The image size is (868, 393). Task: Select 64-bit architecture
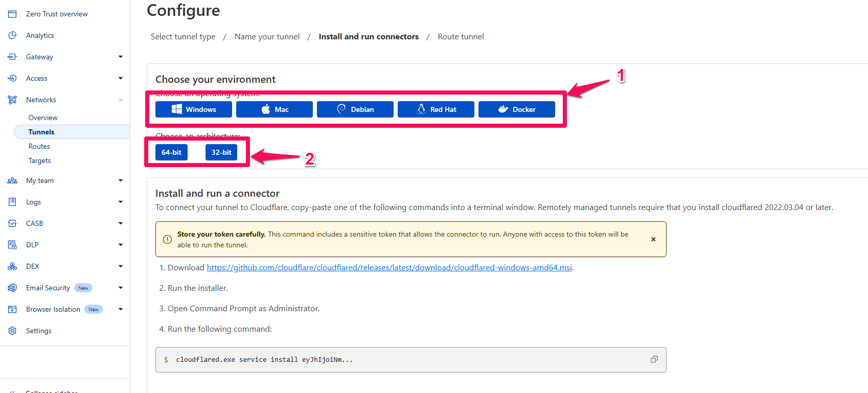(171, 152)
